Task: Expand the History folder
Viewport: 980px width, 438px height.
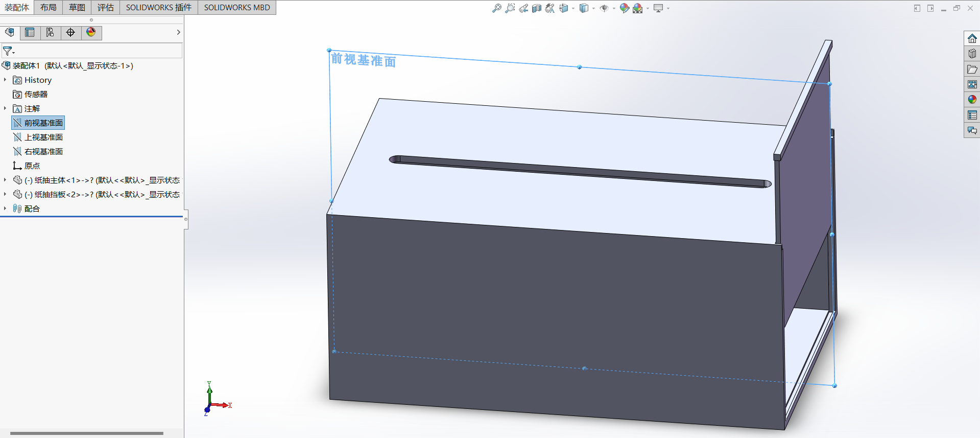Action: [x=5, y=80]
